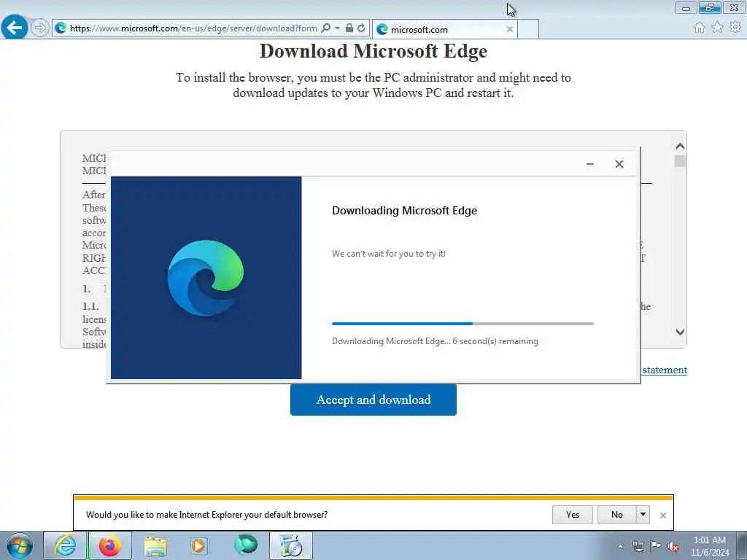Click the muted volume tray icon
The width and height of the screenshot is (747, 560).
673,547
